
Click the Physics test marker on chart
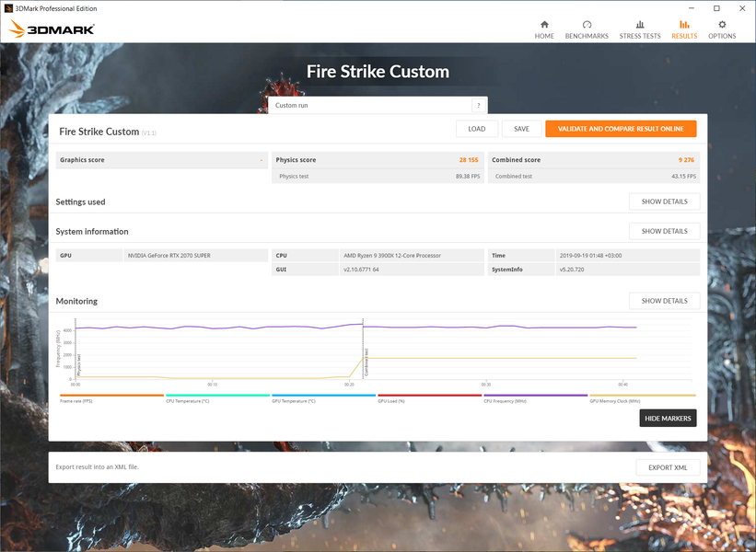[79, 365]
